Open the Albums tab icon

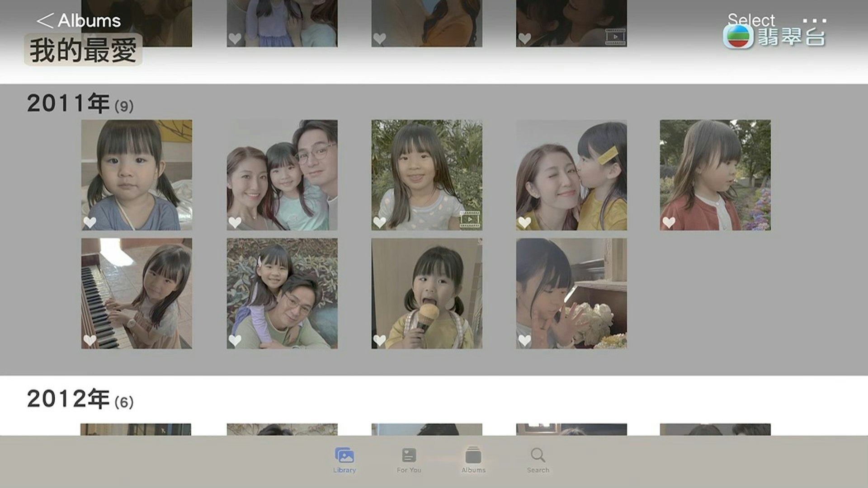pyautogui.click(x=473, y=455)
